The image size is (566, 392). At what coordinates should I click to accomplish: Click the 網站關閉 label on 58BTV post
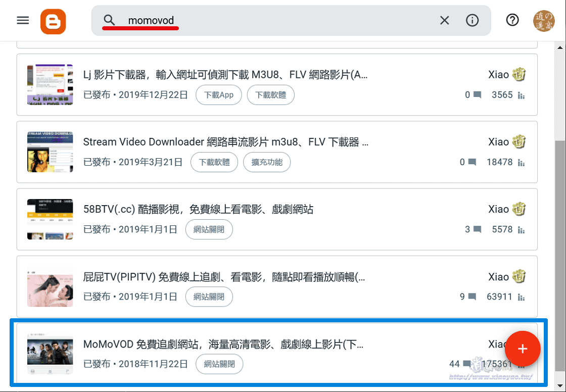(x=209, y=229)
